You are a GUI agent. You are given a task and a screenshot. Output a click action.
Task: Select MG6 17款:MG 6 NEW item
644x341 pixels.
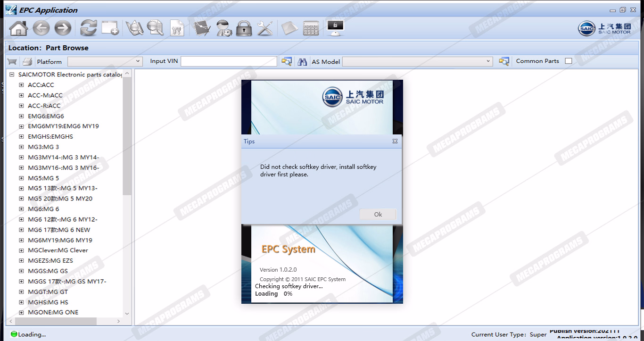[59, 230]
